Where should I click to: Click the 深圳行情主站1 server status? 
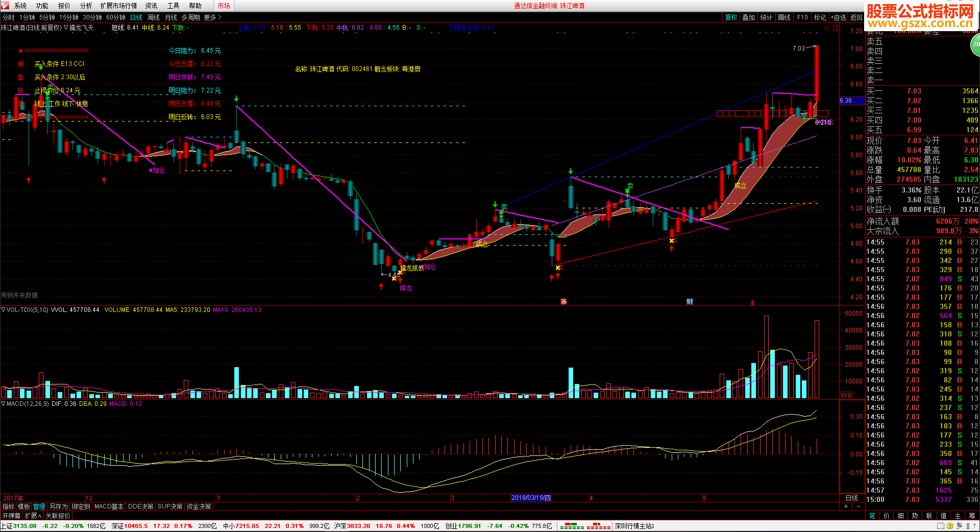click(634, 526)
